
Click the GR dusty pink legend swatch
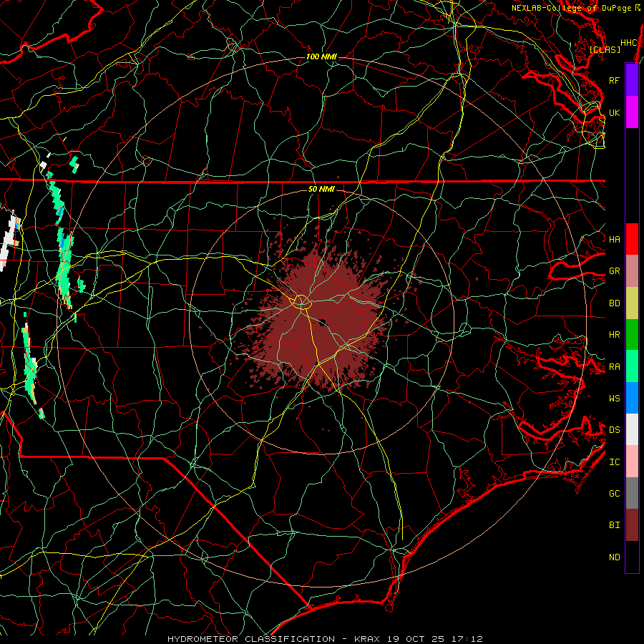point(632,270)
